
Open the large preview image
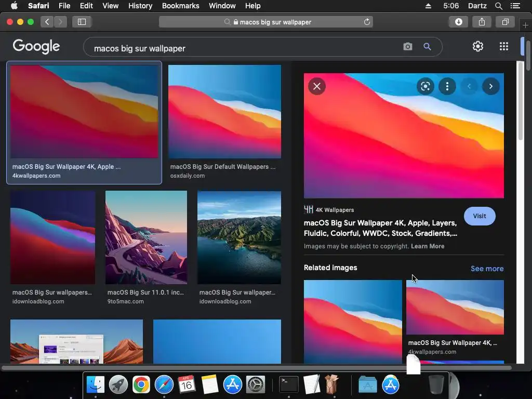[404, 136]
